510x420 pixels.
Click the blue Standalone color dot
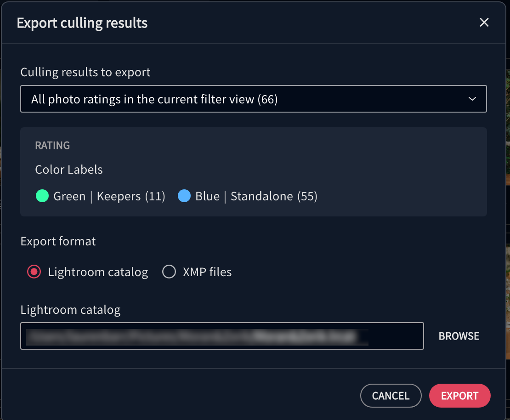click(184, 196)
